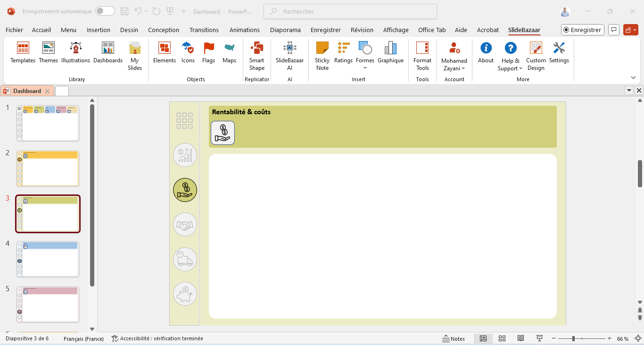This screenshot has height=345, width=644.
Task: Open the Templates library
Action: 23,52
